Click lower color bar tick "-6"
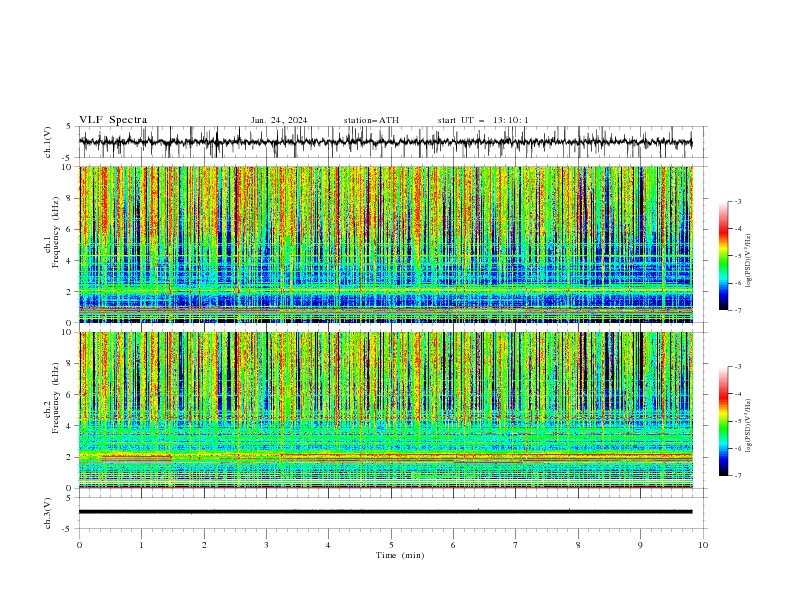 pyautogui.click(x=738, y=448)
